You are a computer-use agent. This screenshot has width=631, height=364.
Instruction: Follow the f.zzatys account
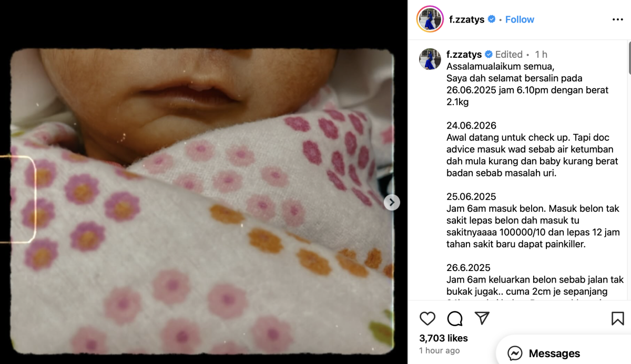tap(520, 19)
